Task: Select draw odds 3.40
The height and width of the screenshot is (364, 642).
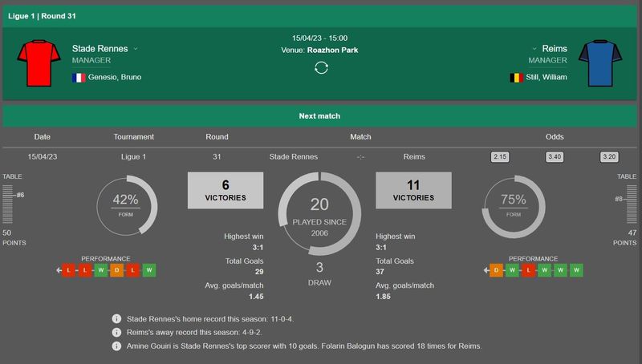Action: 555,156
